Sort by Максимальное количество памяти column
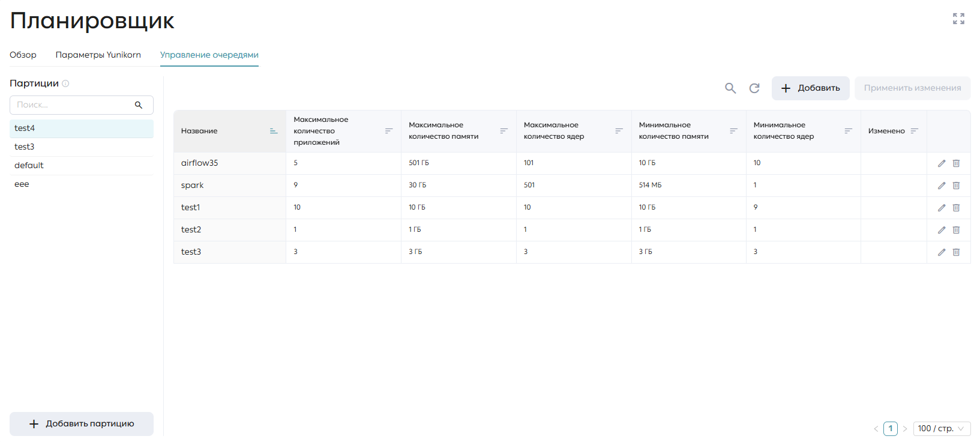The height and width of the screenshot is (442, 980). pyautogui.click(x=504, y=131)
